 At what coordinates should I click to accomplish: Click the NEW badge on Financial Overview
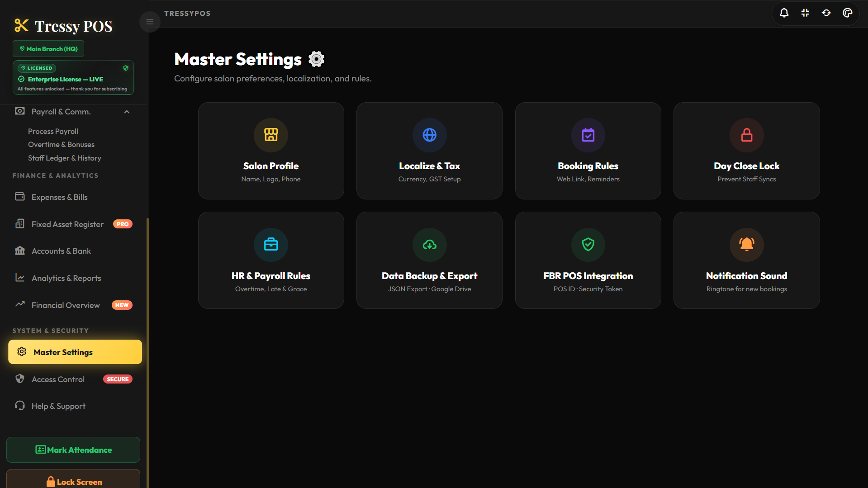(122, 305)
